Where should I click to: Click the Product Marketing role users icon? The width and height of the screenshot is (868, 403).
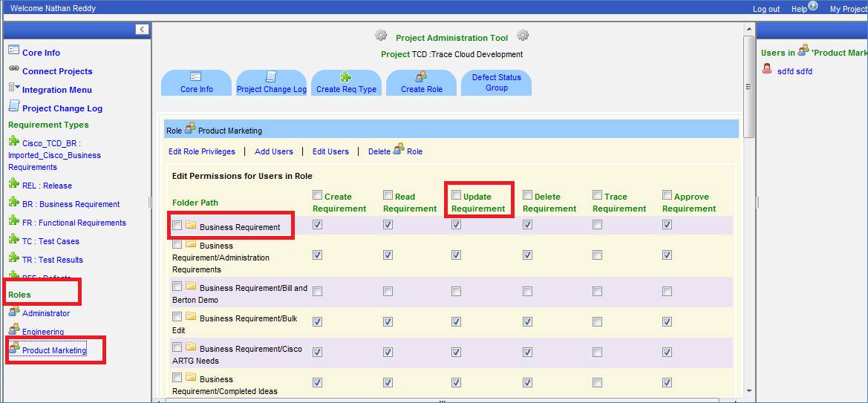pos(14,347)
